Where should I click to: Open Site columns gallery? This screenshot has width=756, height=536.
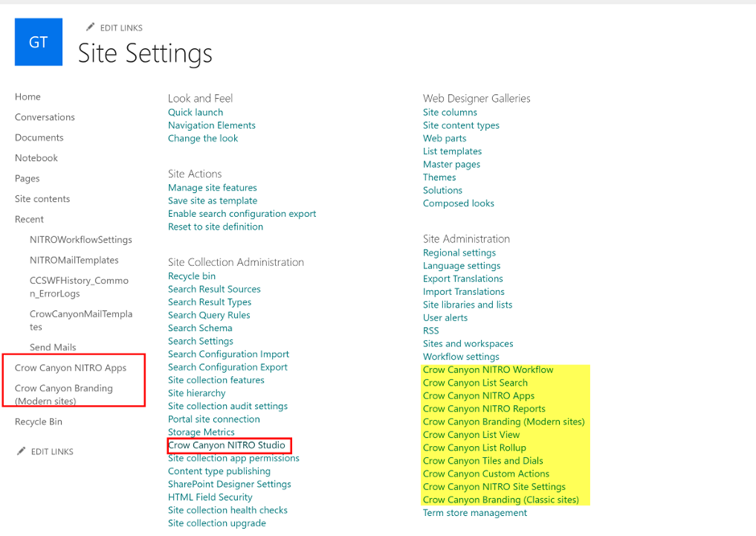[450, 112]
